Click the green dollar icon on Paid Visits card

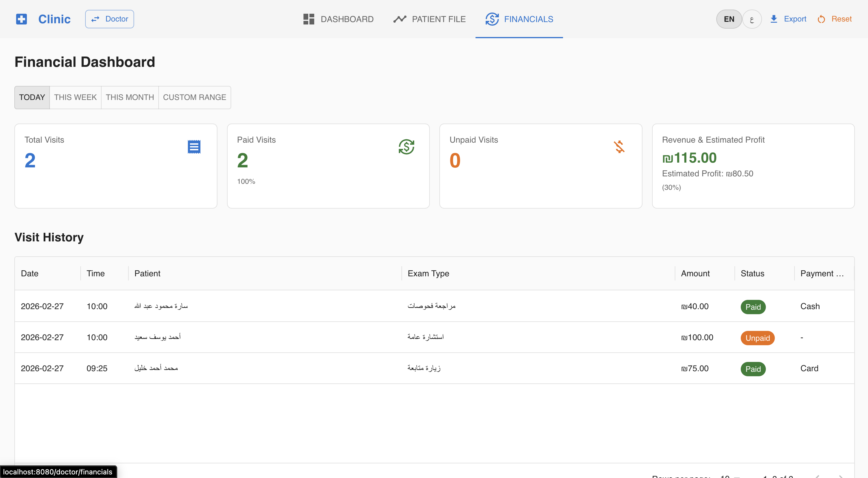(x=406, y=147)
